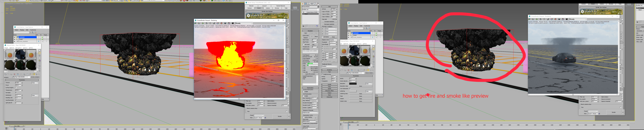
Task: Open the Kernel tab in Render Setup
Action: point(259,8)
